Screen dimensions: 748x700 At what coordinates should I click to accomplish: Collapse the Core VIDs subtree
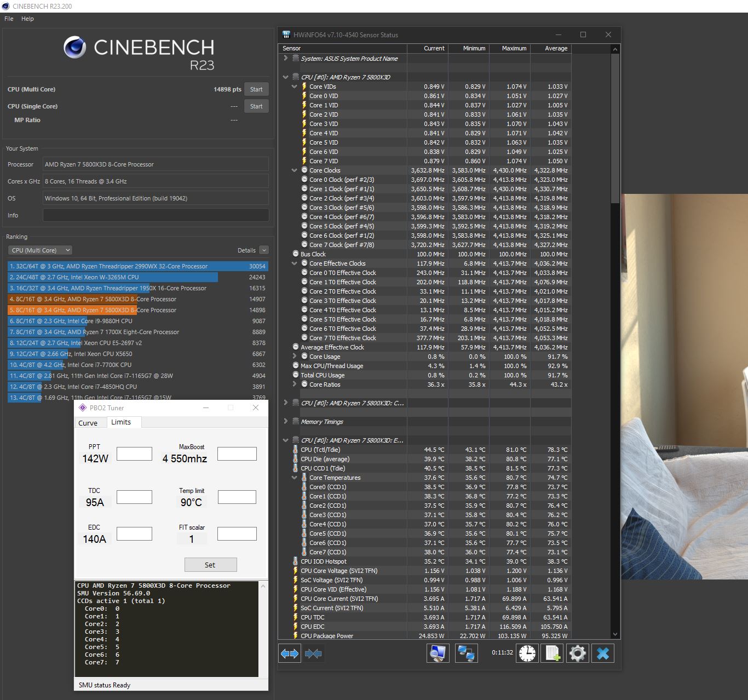(x=294, y=87)
